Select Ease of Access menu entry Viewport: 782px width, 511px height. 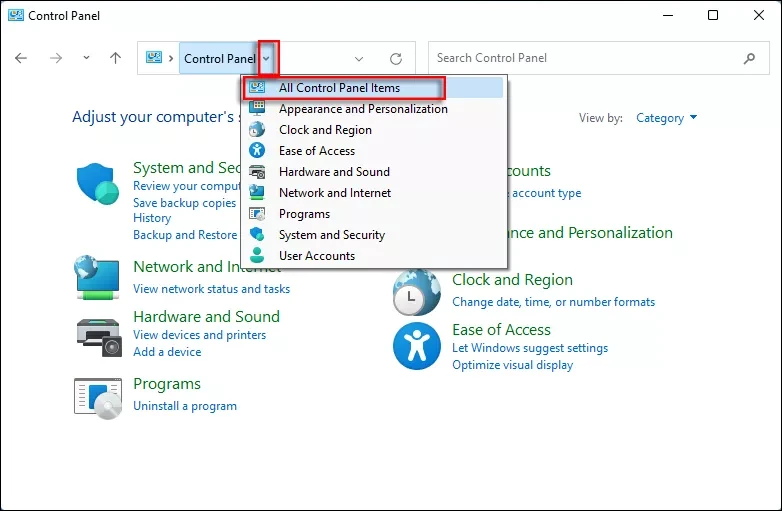point(317,151)
